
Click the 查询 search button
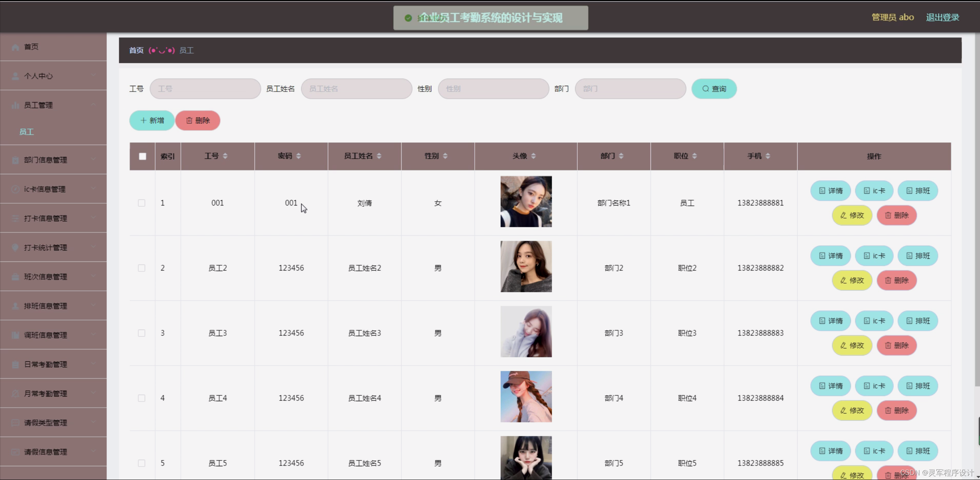click(714, 89)
